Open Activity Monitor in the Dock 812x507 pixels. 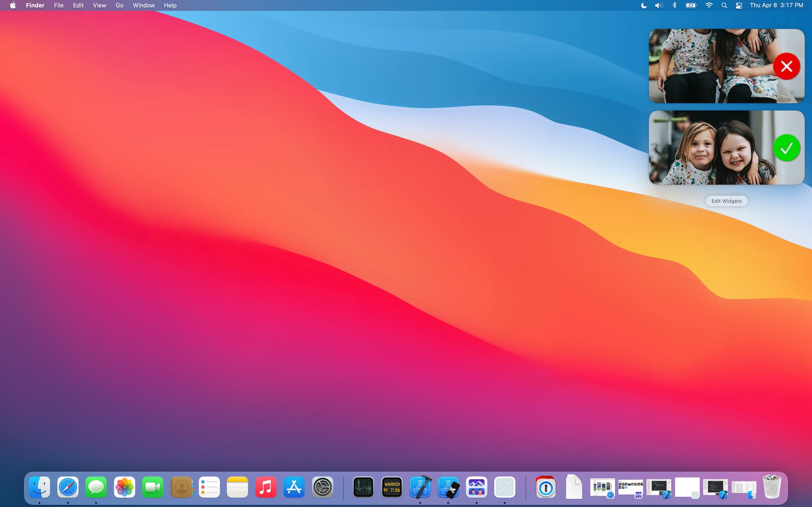(x=363, y=487)
